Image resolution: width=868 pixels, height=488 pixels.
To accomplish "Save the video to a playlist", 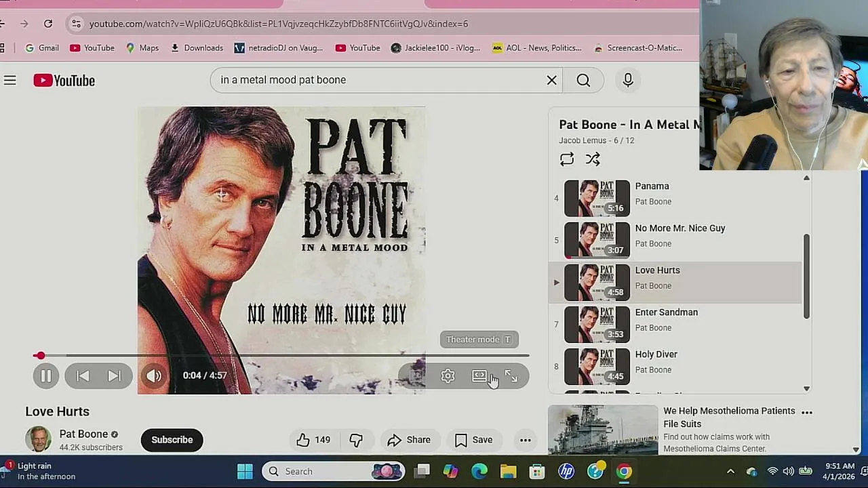I will pos(473,440).
